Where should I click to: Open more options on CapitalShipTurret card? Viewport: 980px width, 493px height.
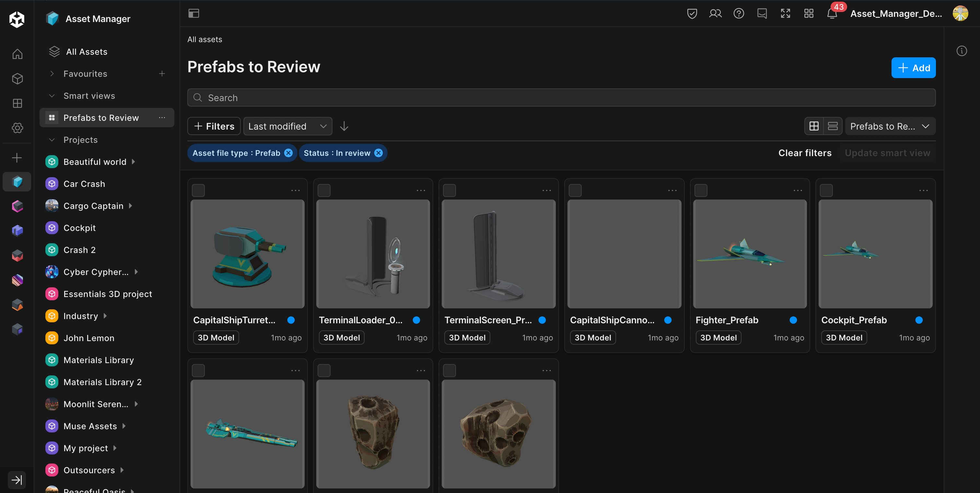pyautogui.click(x=296, y=190)
